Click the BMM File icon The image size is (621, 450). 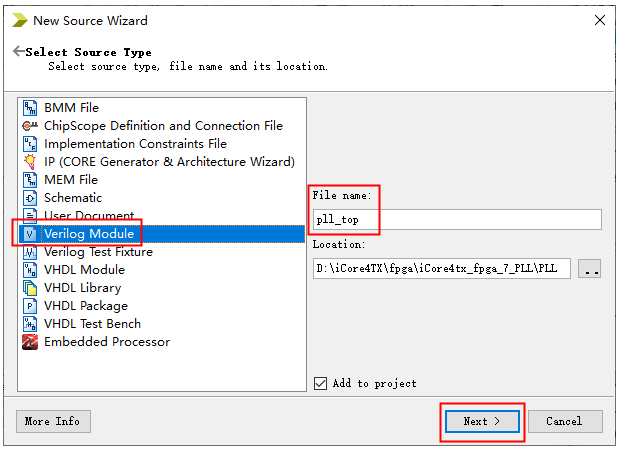point(29,108)
